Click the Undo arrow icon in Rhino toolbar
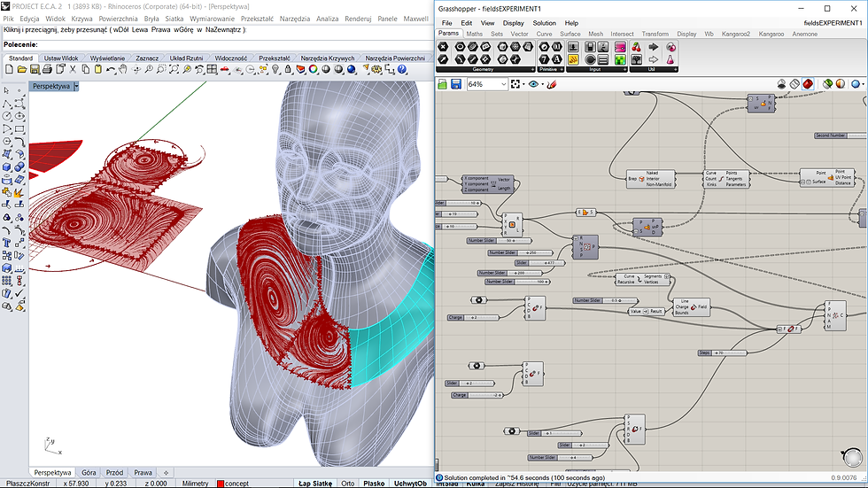Image resolution: width=868 pixels, height=488 pixels. pyautogui.click(x=111, y=70)
